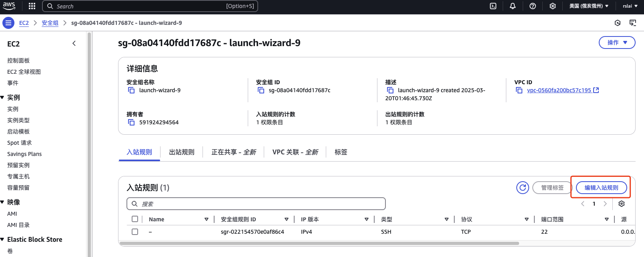This screenshot has height=257, width=644.
Task: Open 控制面板 in the sidebar
Action: coord(18,61)
